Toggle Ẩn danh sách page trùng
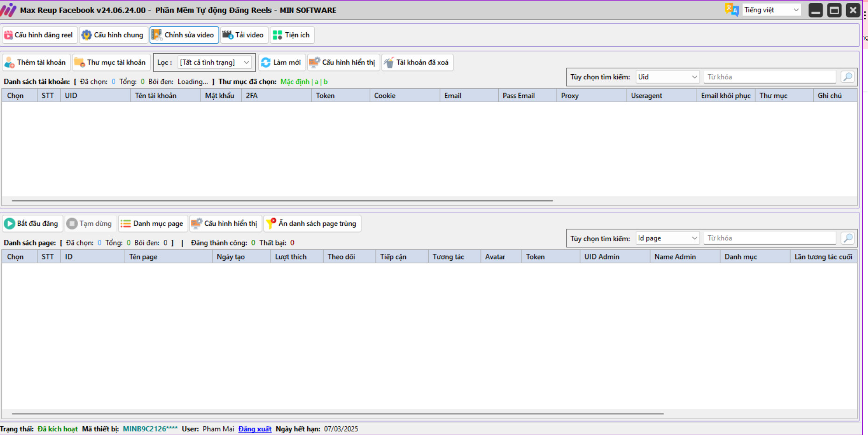This screenshot has width=868, height=435. point(312,224)
